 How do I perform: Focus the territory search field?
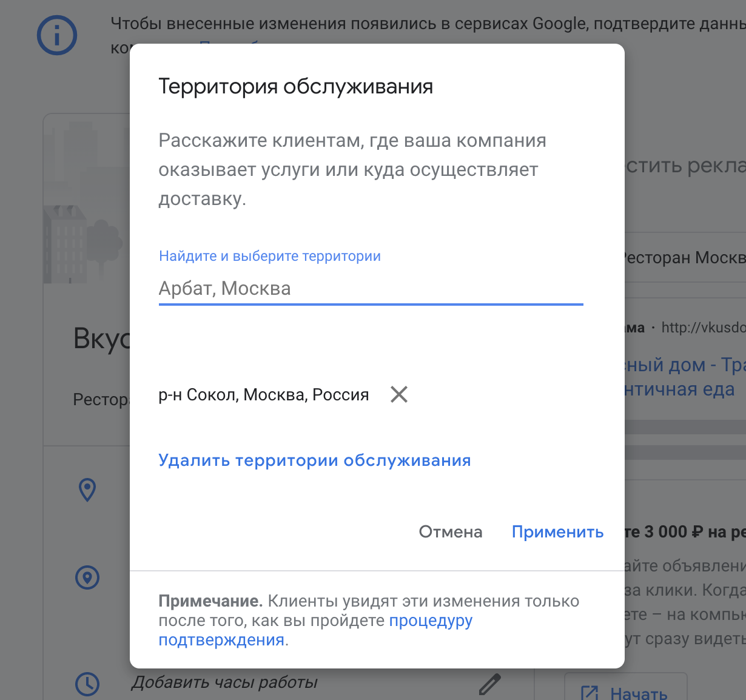370,289
